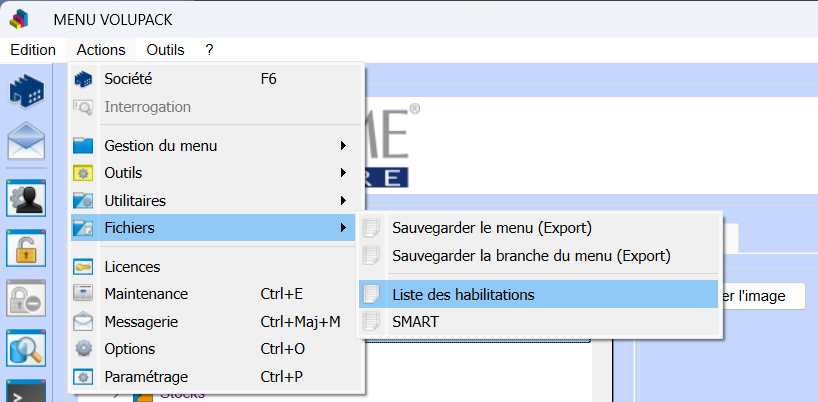Image resolution: width=818 pixels, height=402 pixels.
Task: Expand the Utilitaires submenu
Action: click(x=135, y=201)
